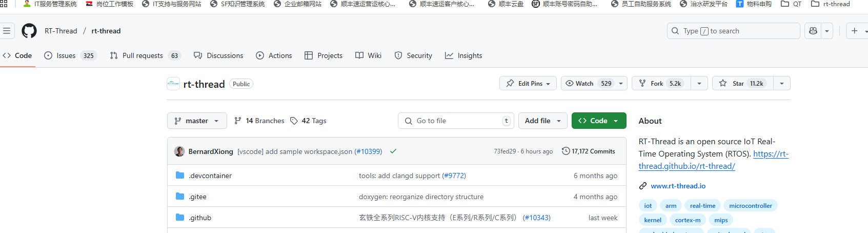868x233 pixels.
Task: Open the 顺丰云盘 bookmark
Action: click(506, 4)
